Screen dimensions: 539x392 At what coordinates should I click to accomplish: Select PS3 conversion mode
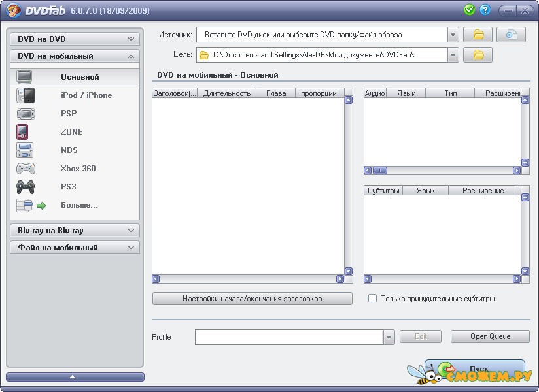(75, 187)
